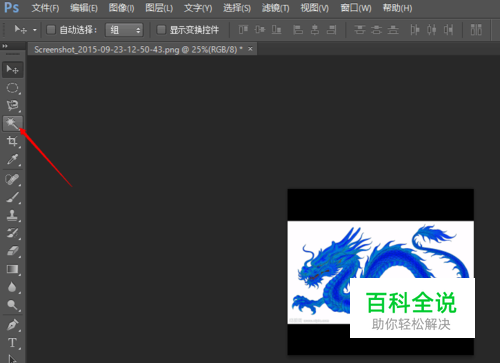Screen dimensions: 500x363
Task: Select the Path Selection arrow tool
Action: pyautogui.click(x=13, y=359)
